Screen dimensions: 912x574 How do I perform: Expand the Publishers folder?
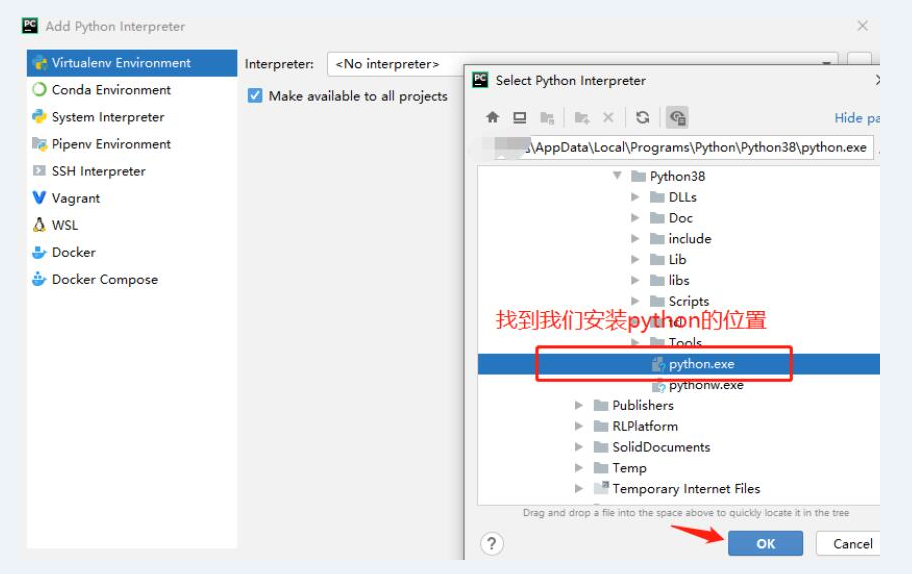[x=579, y=405]
